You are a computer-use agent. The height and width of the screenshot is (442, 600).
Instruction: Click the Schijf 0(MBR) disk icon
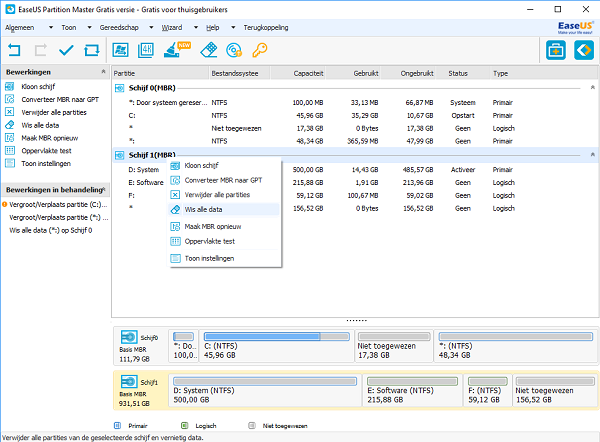click(120, 88)
